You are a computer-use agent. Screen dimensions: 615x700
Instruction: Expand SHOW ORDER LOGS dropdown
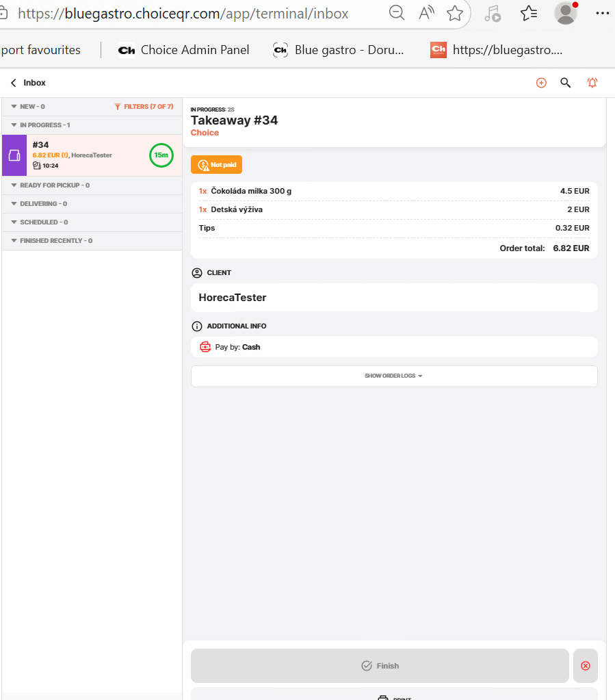click(393, 376)
